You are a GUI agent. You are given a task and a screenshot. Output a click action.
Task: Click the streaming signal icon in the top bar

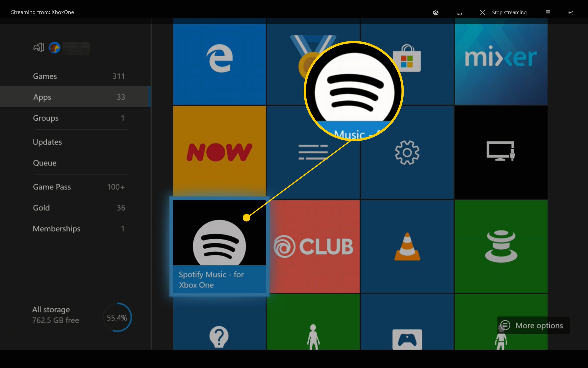pos(571,13)
